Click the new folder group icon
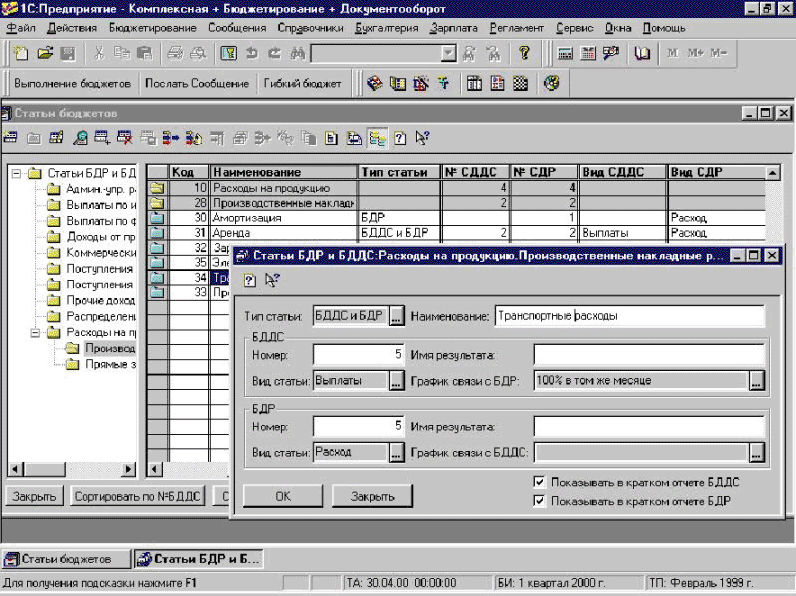This screenshot has height=596, width=796. [x=34, y=138]
